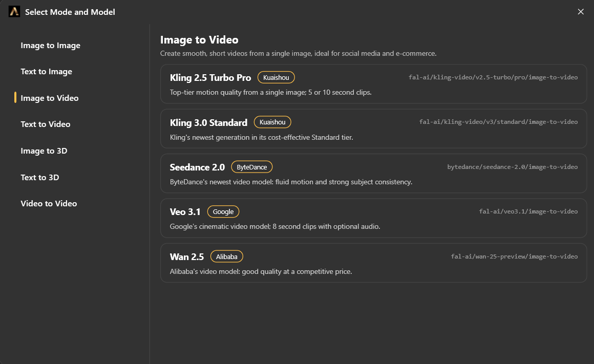The height and width of the screenshot is (364, 594).
Task: Switch to Text to Video mode
Action: (x=46, y=124)
